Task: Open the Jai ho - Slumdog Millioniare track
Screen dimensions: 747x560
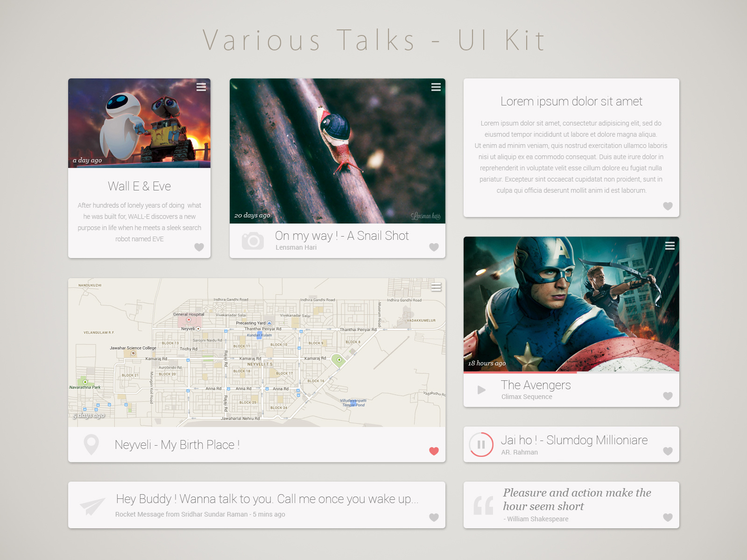Action: (574, 439)
